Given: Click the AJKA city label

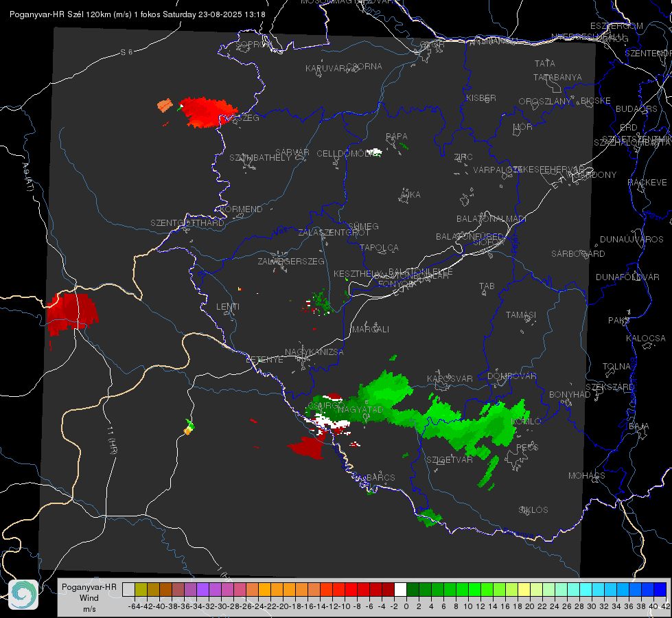Looking at the screenshot, I should click(410, 195).
